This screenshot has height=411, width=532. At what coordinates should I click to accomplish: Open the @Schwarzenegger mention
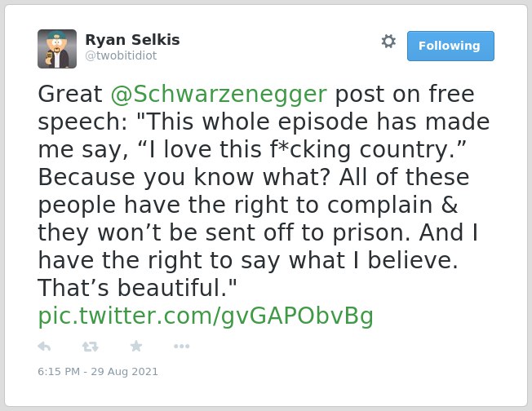click(x=219, y=94)
